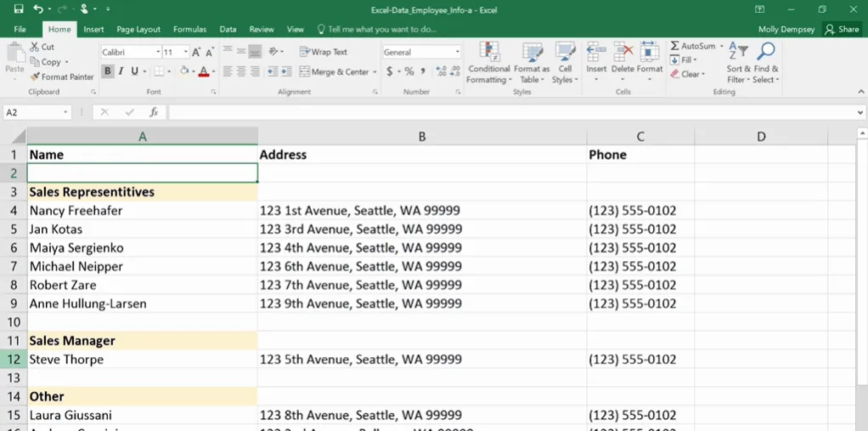Click the Tell me what you want search box
The height and width of the screenshot is (431, 868).
pyautogui.click(x=377, y=30)
